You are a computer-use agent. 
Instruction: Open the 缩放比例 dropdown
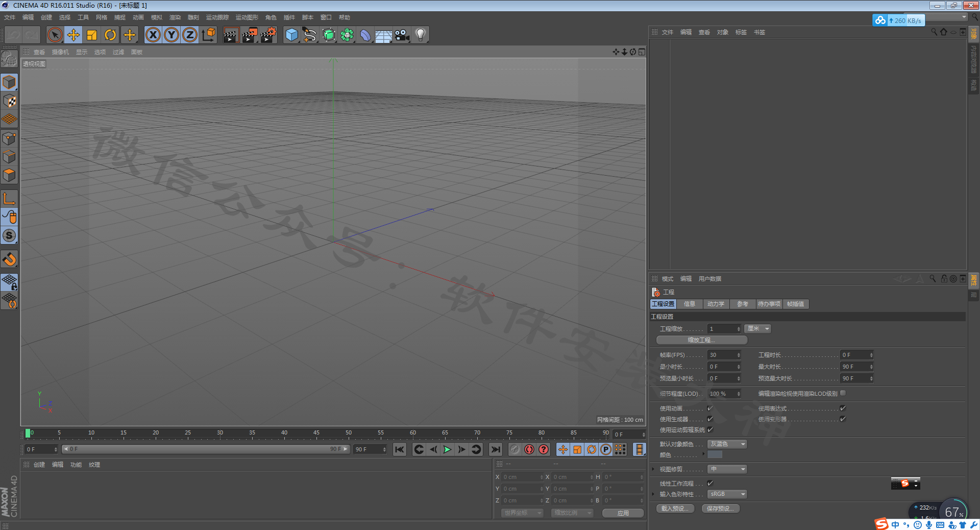pos(572,513)
